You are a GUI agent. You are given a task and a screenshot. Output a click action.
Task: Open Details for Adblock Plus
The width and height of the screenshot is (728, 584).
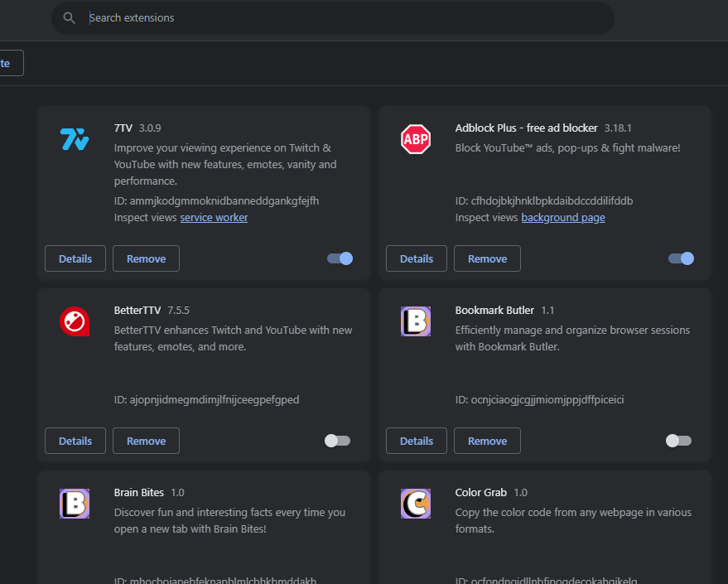click(417, 258)
